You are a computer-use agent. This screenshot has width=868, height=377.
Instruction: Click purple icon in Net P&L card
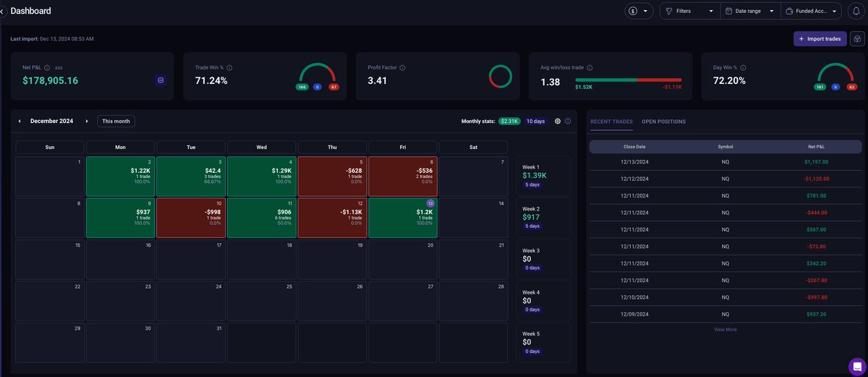point(161,80)
